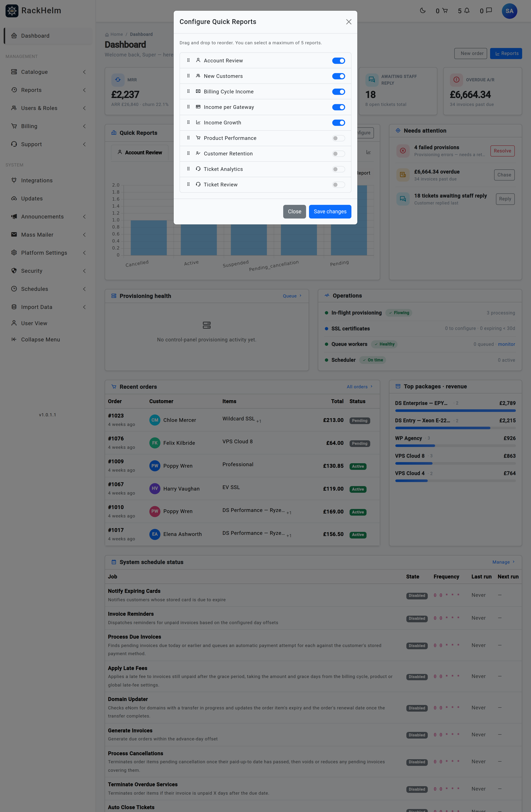The width and height of the screenshot is (531, 812).
Task: Click Resolve for failed provisions
Action: (502, 151)
